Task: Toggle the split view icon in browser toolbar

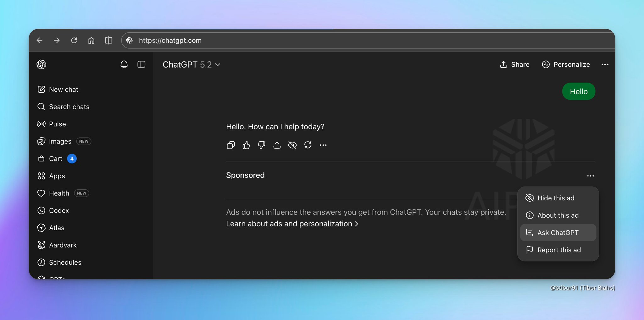Action: [108, 41]
